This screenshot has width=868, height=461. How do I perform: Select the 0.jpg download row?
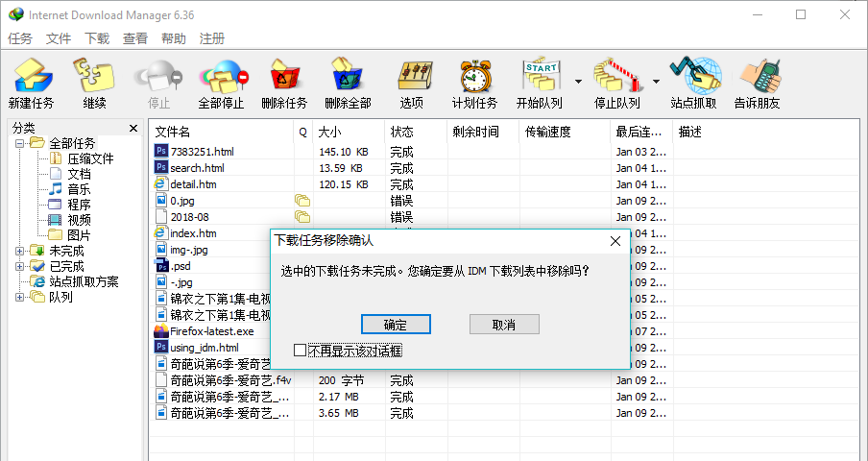(505, 201)
